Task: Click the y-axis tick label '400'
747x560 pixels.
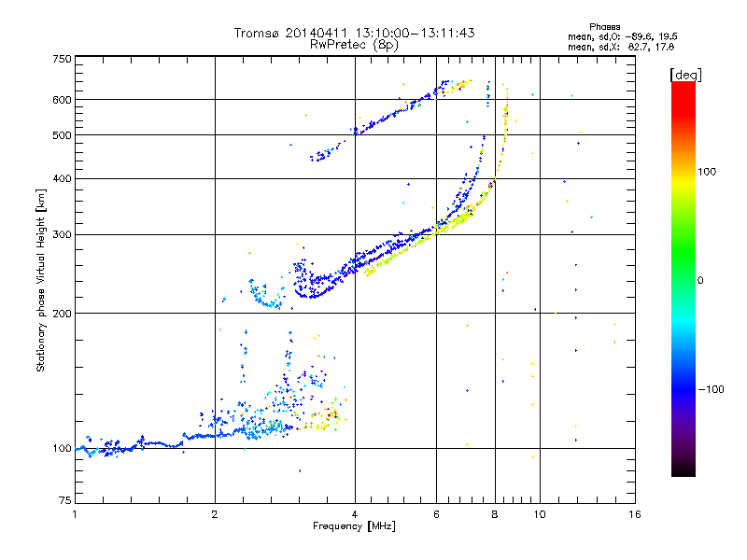Action: [x=62, y=179]
